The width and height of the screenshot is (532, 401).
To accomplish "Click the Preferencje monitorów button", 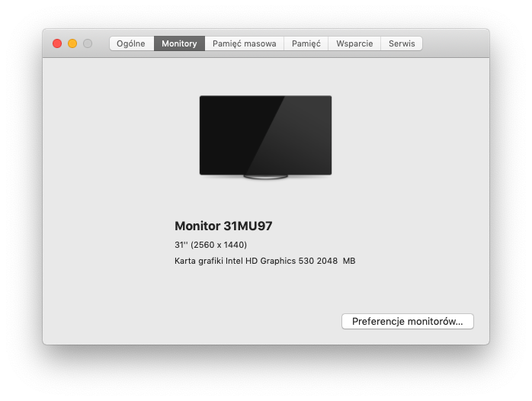I will pos(407,322).
